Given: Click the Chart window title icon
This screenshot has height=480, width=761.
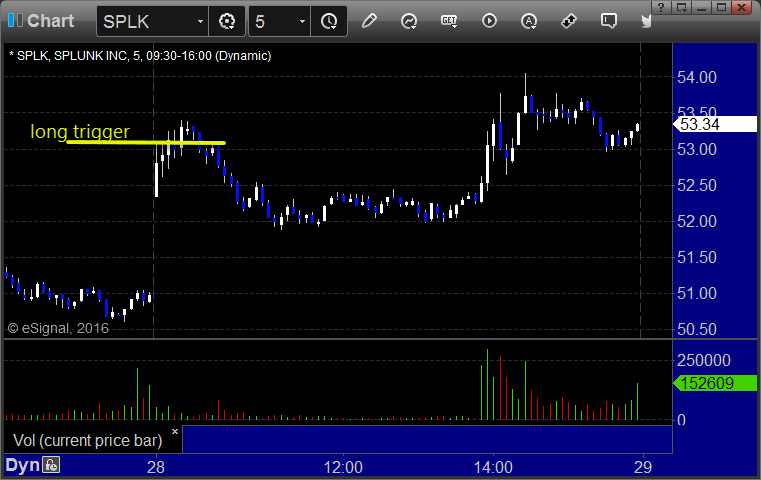Looking at the screenshot, I should (x=15, y=20).
